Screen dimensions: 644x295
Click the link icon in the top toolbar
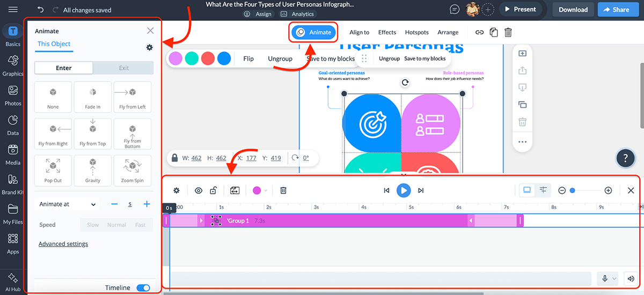click(480, 32)
